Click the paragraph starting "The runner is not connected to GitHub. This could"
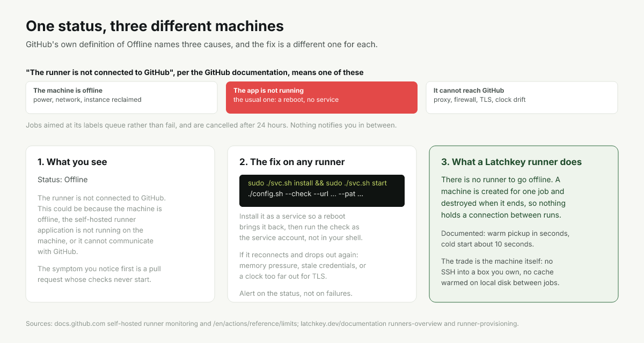 (101, 225)
